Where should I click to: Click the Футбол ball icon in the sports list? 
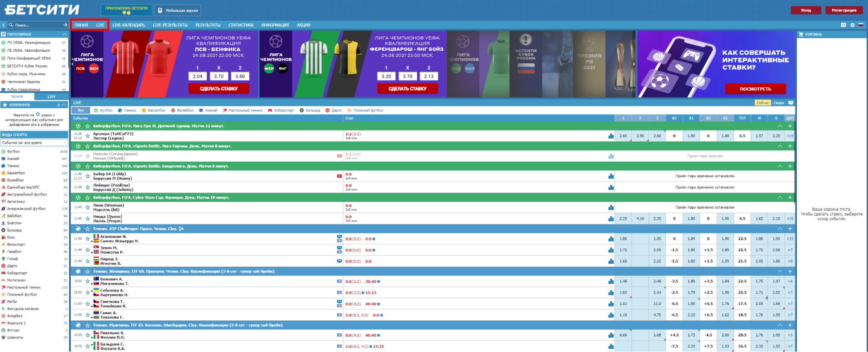tap(3, 152)
